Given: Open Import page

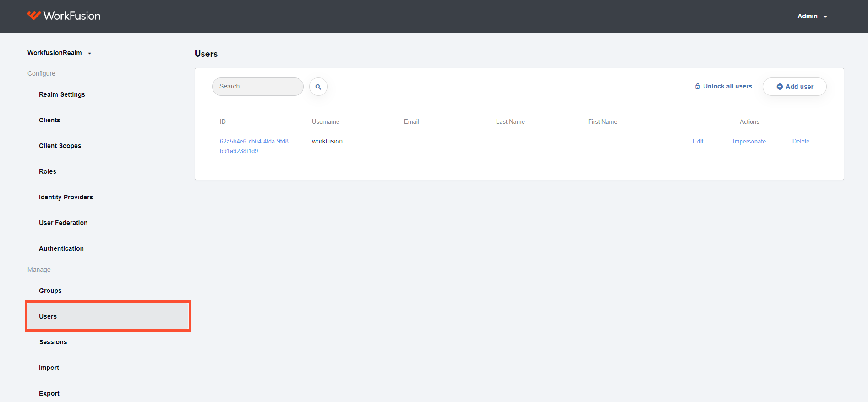Looking at the screenshot, I should (49, 368).
